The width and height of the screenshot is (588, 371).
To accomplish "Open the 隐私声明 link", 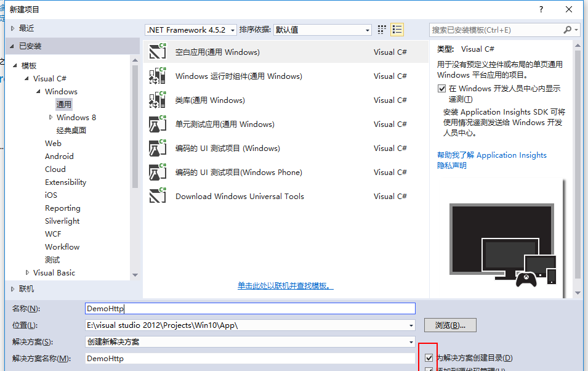I will click(x=452, y=165).
